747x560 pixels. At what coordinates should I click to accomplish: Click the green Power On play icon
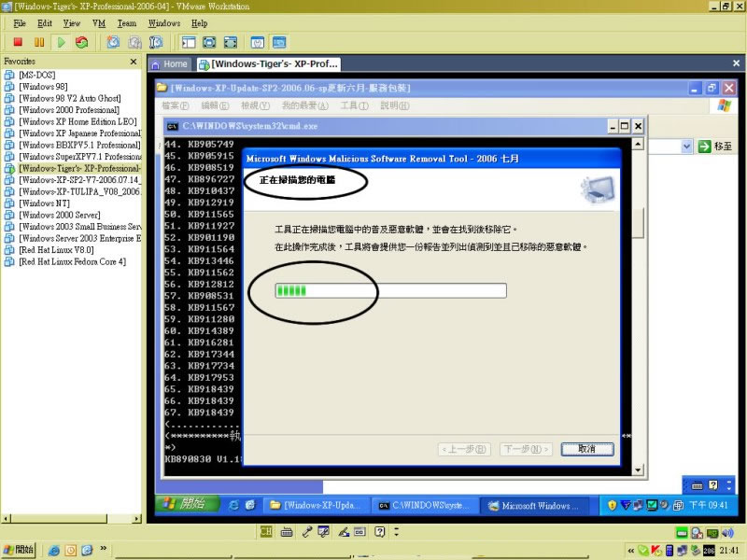pos(61,42)
